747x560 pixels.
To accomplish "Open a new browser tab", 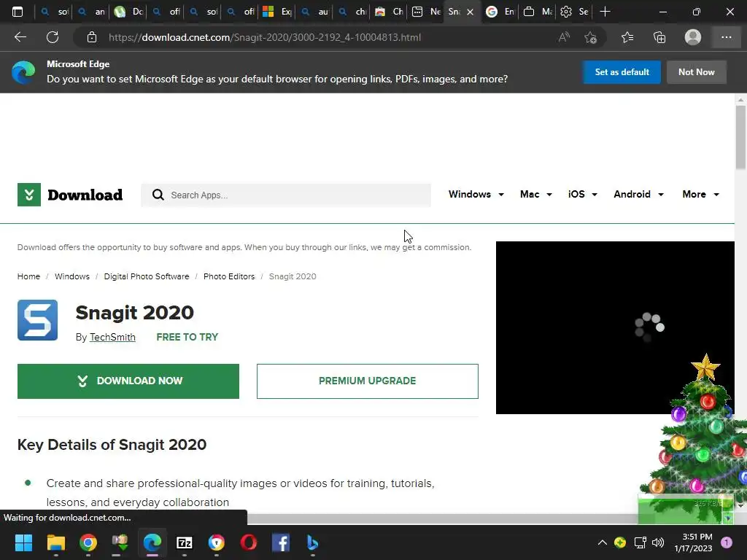I will 605,12.
